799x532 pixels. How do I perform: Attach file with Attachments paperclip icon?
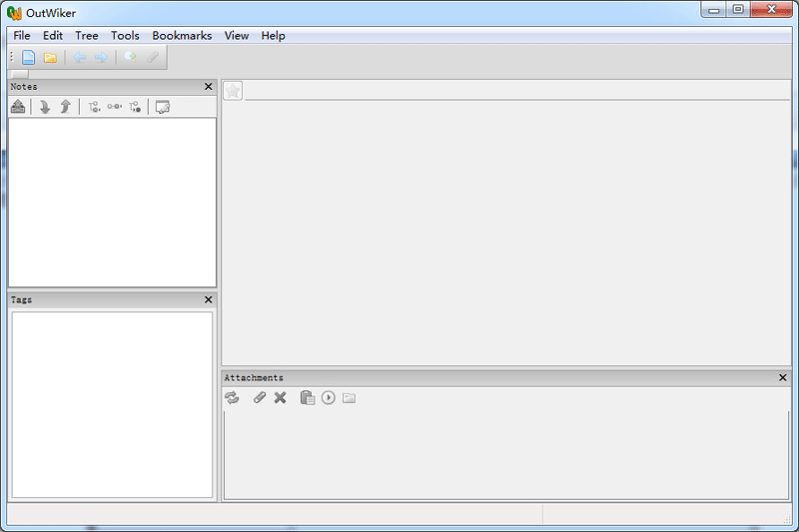260,397
